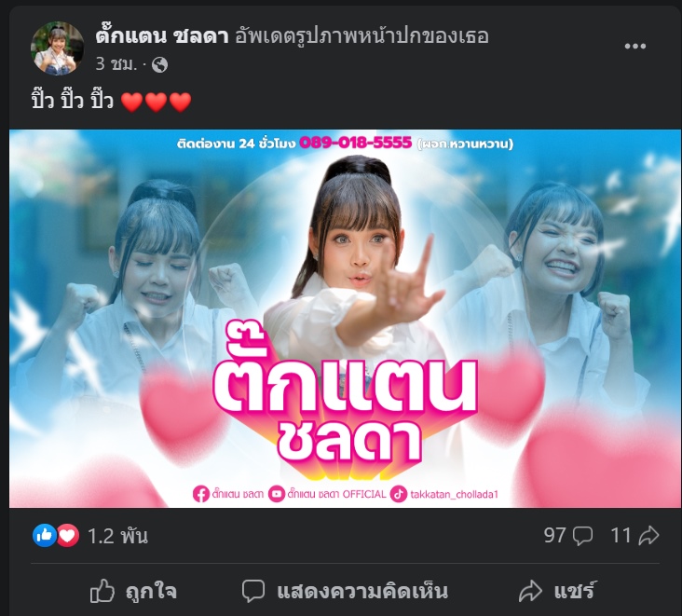Click the ปิ๊ว ปิ๊ว ปิ๊ว caption text
The width and height of the screenshot is (682, 616).
(x=72, y=101)
